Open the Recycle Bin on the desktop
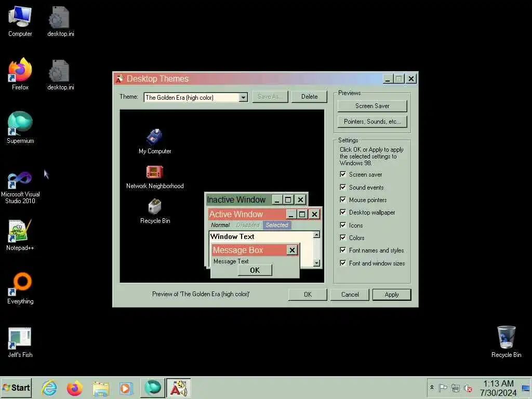This screenshot has width=532, height=399. point(506,341)
